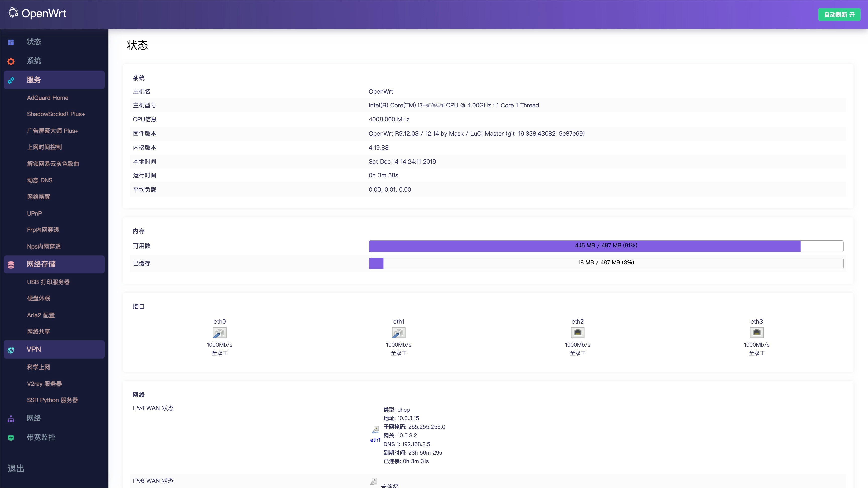This screenshot has height=488, width=868.
Task: Open V2ray 服务器 page
Action: [x=44, y=384]
